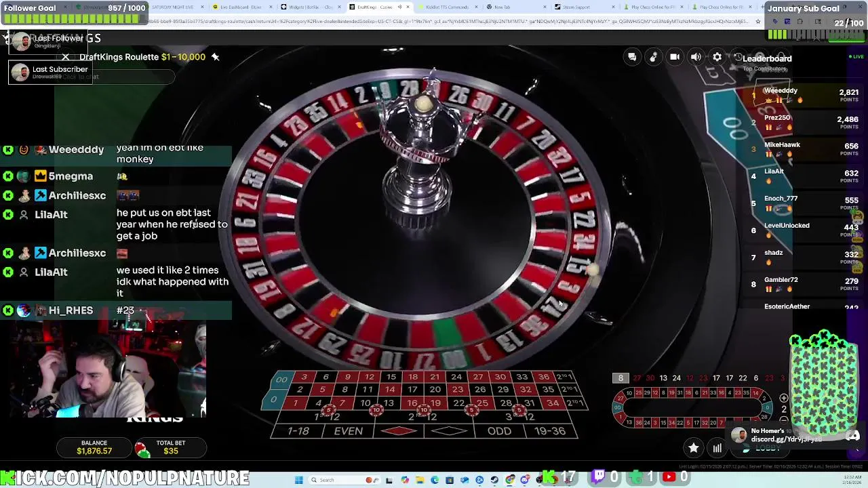Screen dimensions: 868x488
Task: Bet on red diamond
Action: tap(399, 431)
